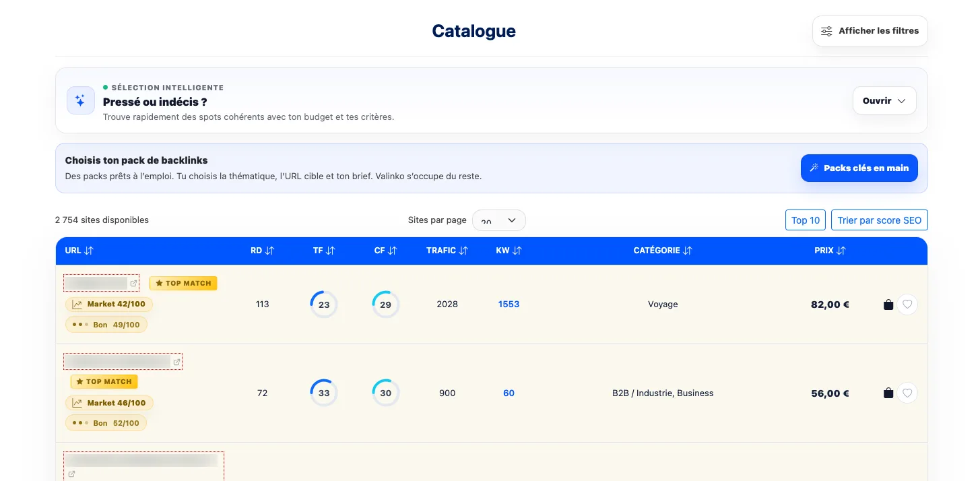The width and height of the screenshot is (980, 481).
Task: Add the 56,00 € site to cart
Action: click(888, 393)
